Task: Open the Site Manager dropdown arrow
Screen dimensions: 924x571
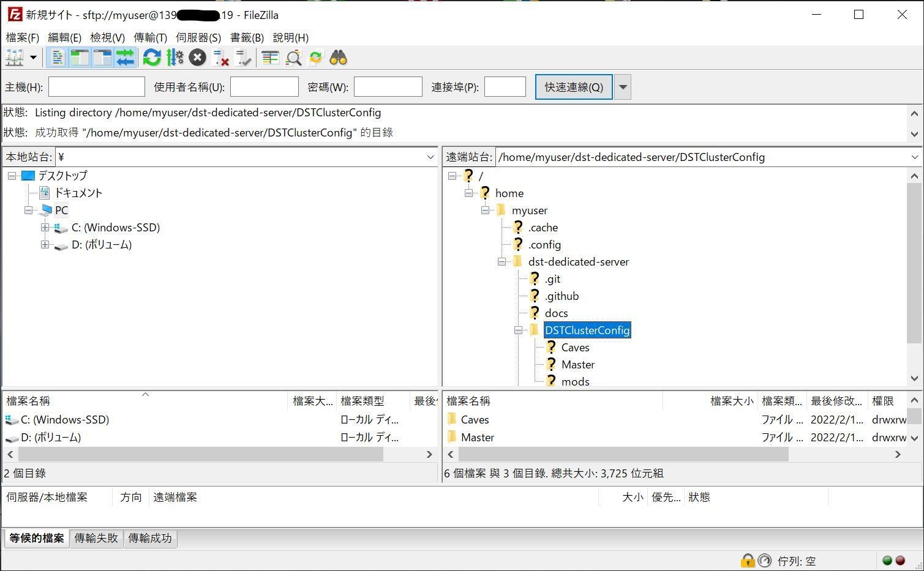Action: [x=33, y=58]
